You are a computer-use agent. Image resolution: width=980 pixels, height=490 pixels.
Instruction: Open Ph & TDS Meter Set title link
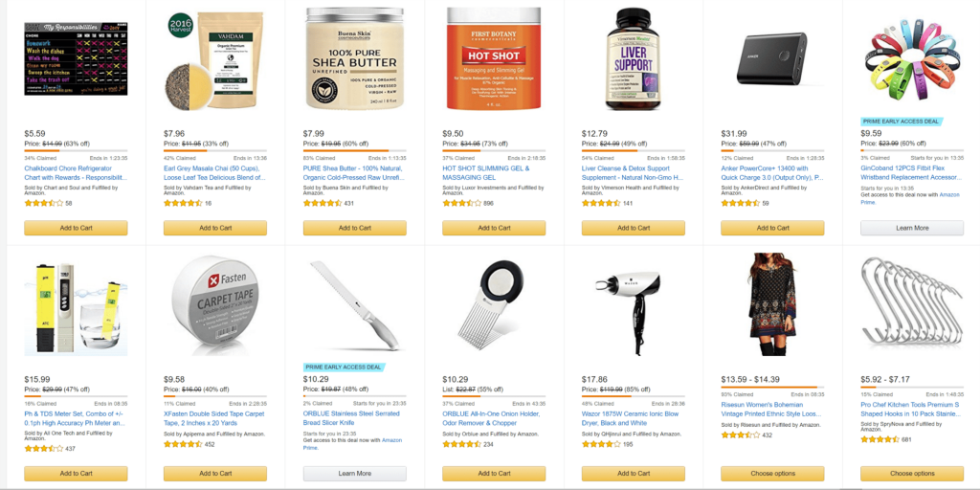coord(75,419)
